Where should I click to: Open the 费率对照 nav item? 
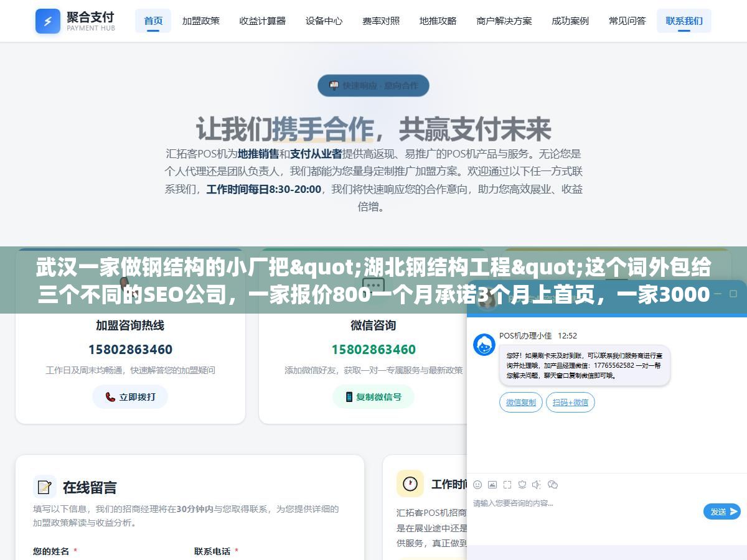381,21
